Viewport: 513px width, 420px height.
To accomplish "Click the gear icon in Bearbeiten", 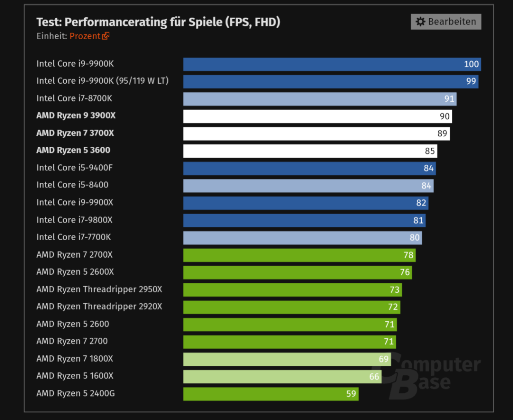I will pos(421,22).
